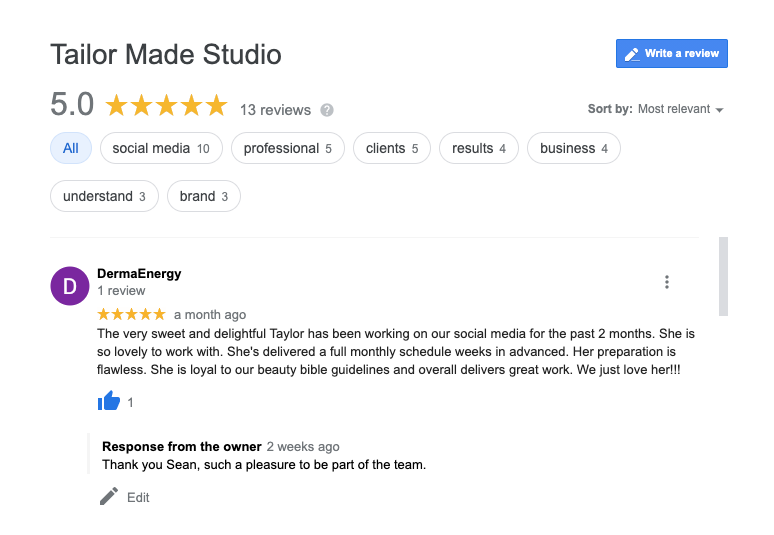Image resolution: width=774 pixels, height=535 pixels.
Task: Click the pencil Edit icon
Action: pos(109,496)
